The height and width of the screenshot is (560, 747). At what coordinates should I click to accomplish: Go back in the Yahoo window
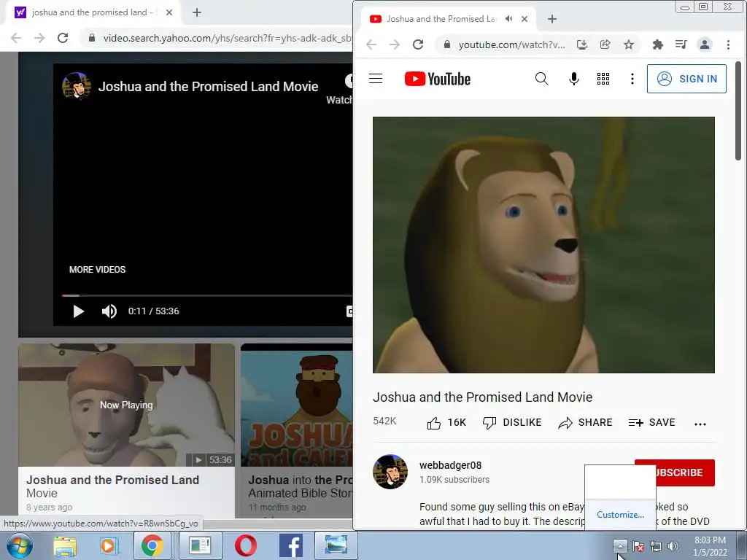click(x=16, y=38)
